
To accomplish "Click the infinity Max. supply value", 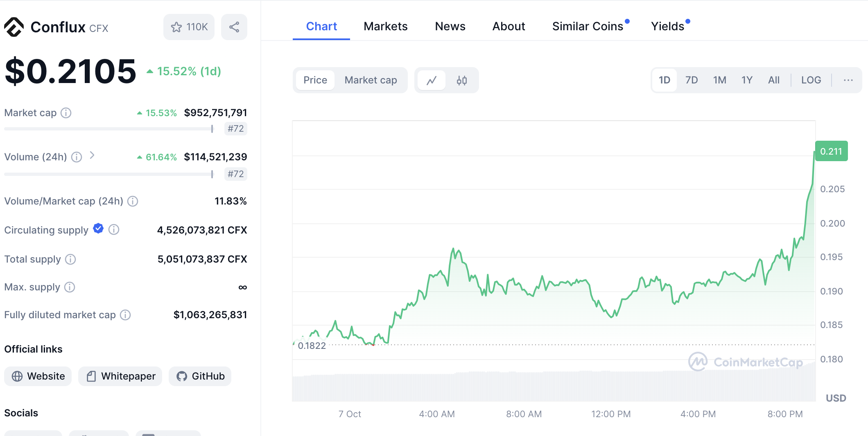I will tap(243, 287).
